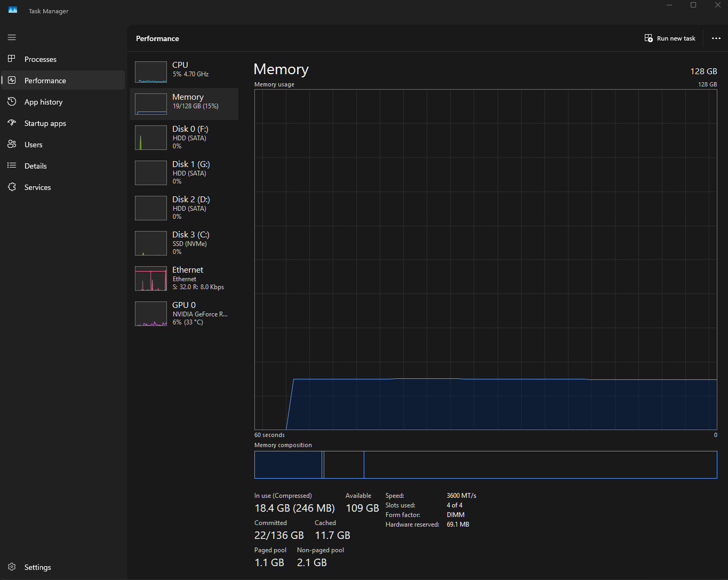Select the Performance tab in the sidebar
The width and height of the screenshot is (728, 580).
coord(45,81)
